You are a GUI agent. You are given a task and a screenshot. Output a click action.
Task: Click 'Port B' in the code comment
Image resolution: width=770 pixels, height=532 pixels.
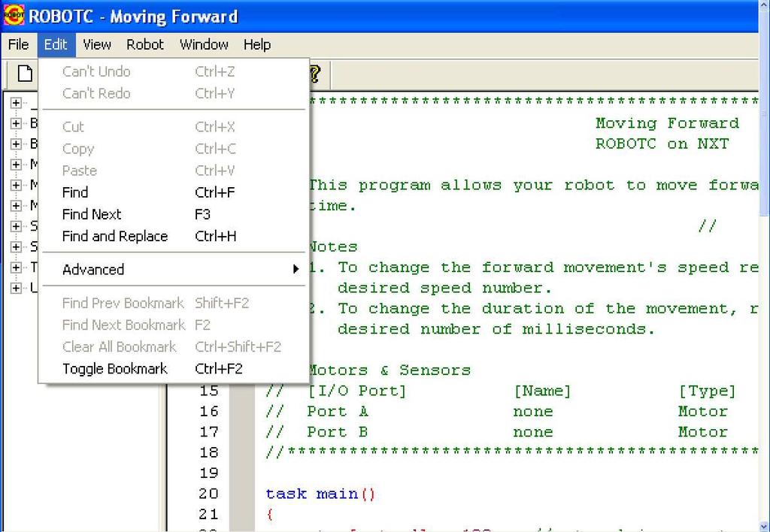click(x=338, y=432)
